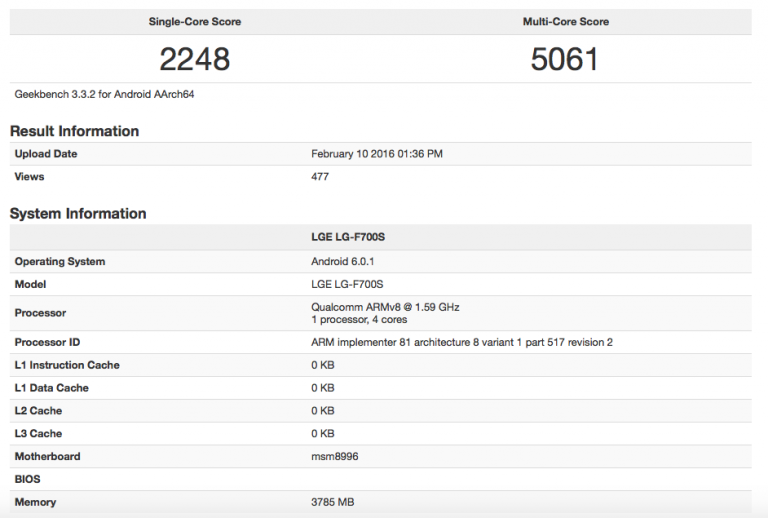The image size is (768, 518).
Task: Click the Qualcomm ARMv8 @ 1.59 GHz text
Action: [x=385, y=306]
